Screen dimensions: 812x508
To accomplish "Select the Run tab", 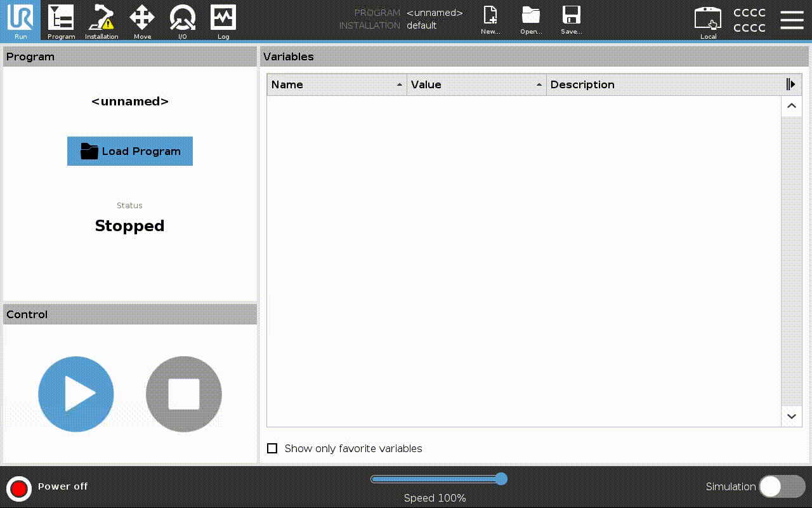I will click(x=20, y=20).
